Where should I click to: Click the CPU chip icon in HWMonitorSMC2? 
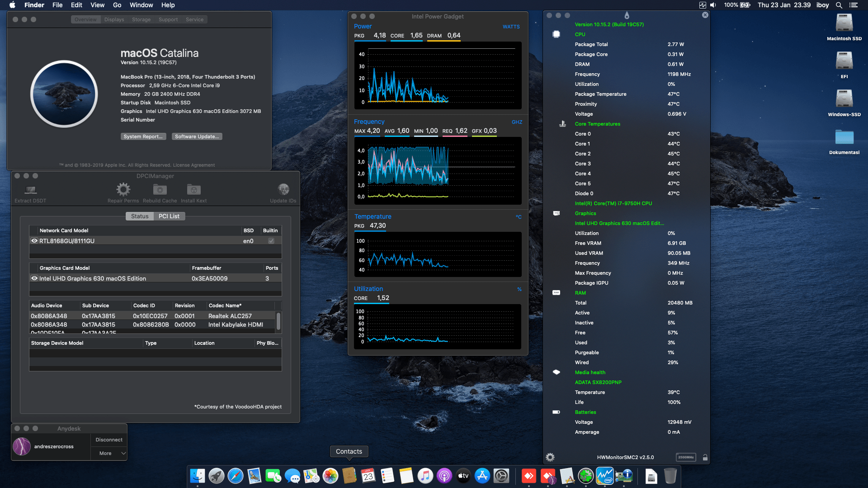click(557, 34)
